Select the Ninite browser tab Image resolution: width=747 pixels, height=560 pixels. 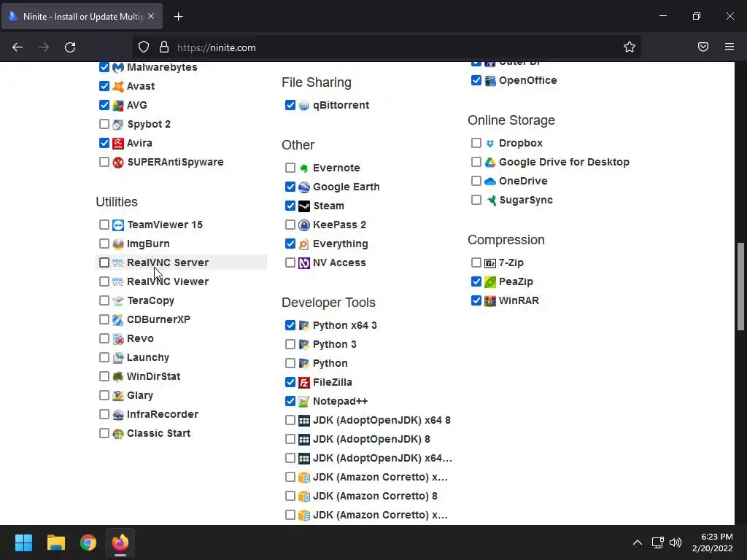coord(82,16)
